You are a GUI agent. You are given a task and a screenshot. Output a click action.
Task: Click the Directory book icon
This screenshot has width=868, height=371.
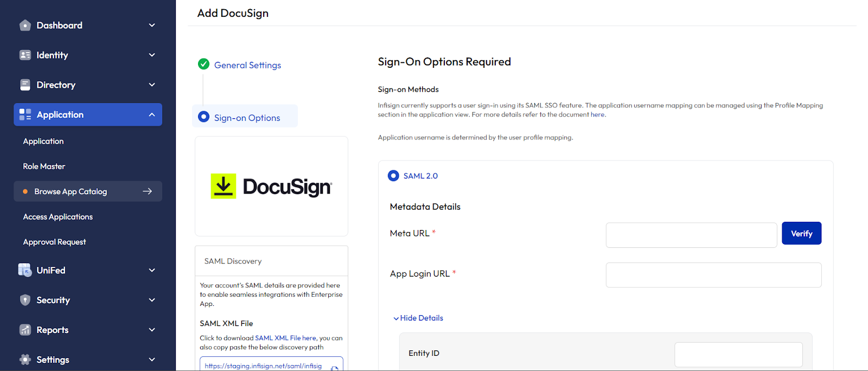coord(25,85)
